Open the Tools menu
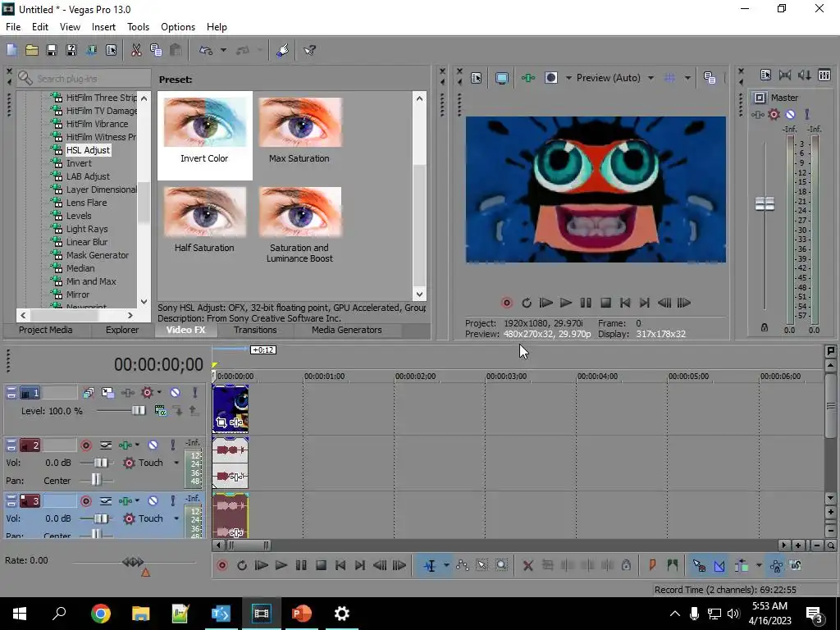Viewport: 840px width, 630px height. 138,27
